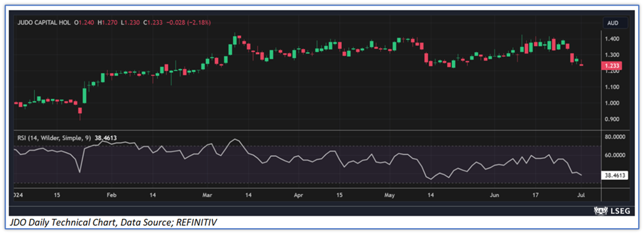The width and height of the screenshot is (644, 234).
Task: Click the Feb date label on time axis
Action: tap(111, 195)
